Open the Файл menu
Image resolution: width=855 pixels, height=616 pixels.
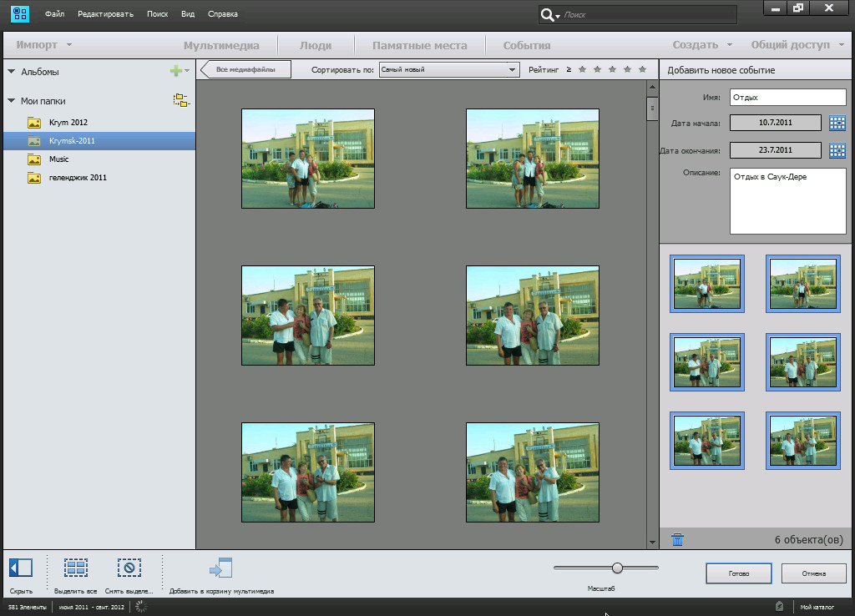[55, 14]
